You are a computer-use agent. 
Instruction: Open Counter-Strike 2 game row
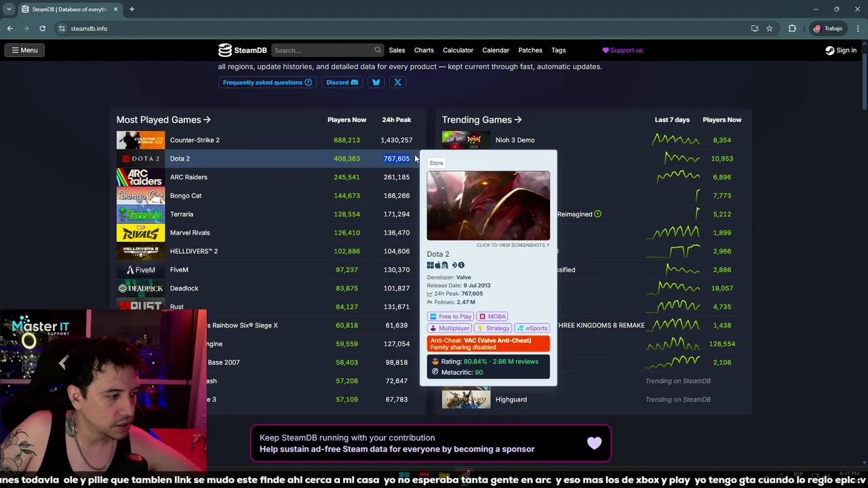268,140
